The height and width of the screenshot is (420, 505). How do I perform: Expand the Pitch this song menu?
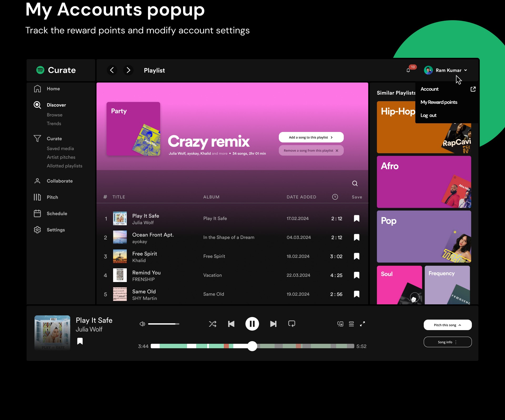pyautogui.click(x=447, y=325)
